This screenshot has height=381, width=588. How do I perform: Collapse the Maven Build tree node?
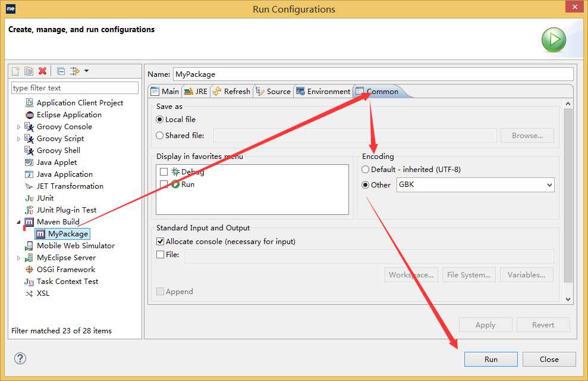(x=18, y=222)
